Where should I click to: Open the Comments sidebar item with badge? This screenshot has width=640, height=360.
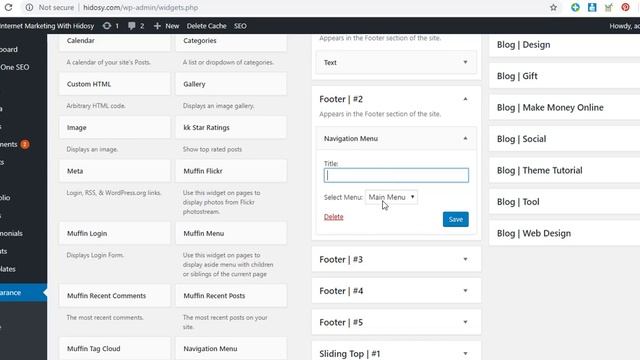point(15,144)
